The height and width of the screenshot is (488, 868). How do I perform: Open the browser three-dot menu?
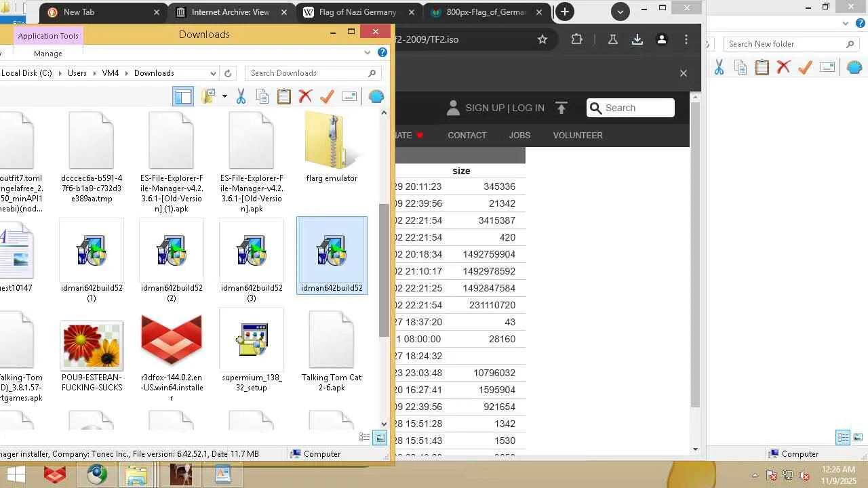[686, 39]
